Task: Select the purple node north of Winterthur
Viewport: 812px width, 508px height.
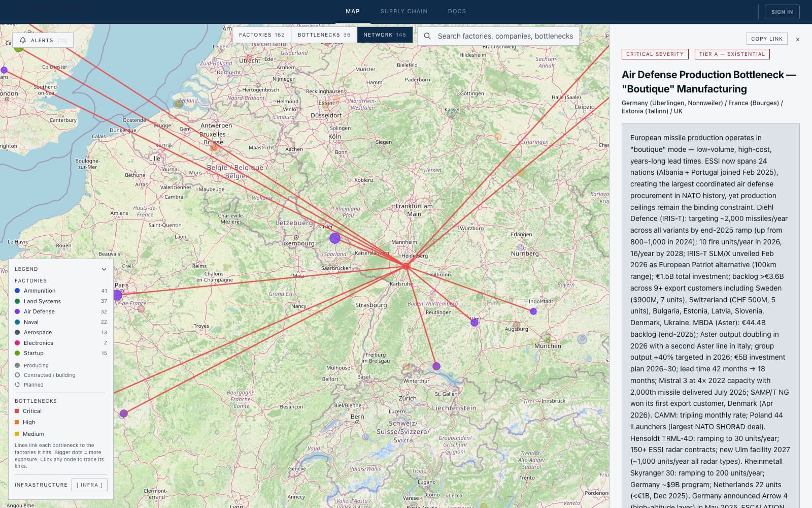Action: click(x=436, y=366)
